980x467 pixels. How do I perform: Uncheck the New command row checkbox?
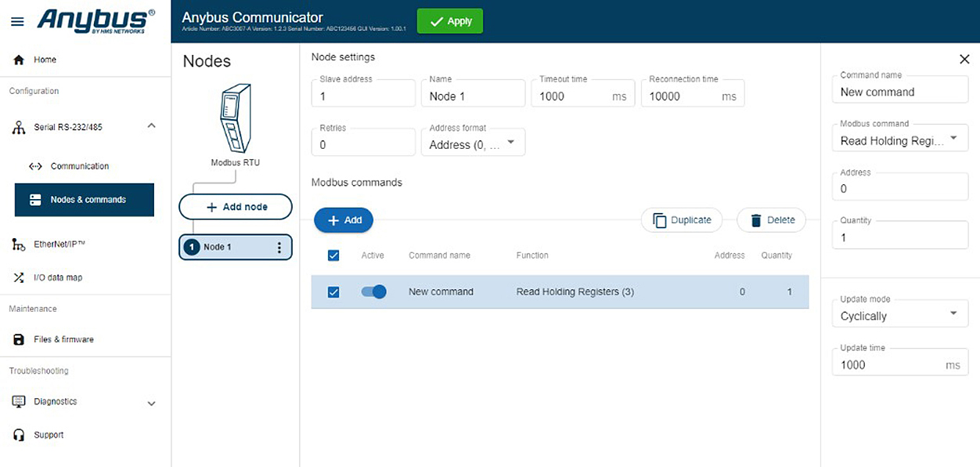(x=333, y=292)
